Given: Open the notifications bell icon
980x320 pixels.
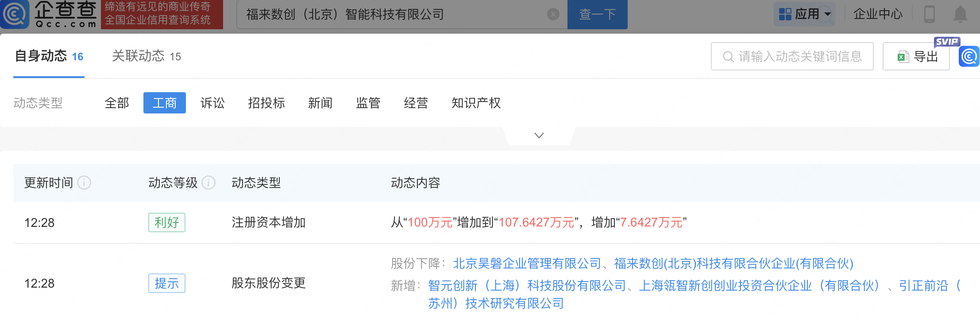Looking at the screenshot, I should [x=960, y=14].
